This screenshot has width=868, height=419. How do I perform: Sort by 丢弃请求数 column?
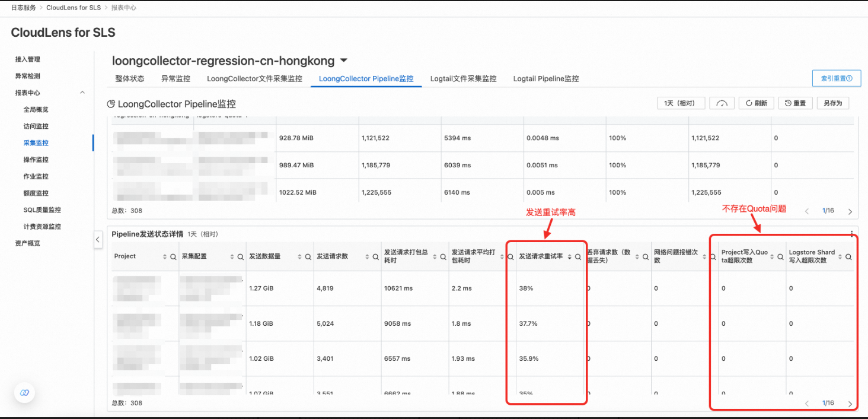point(637,257)
